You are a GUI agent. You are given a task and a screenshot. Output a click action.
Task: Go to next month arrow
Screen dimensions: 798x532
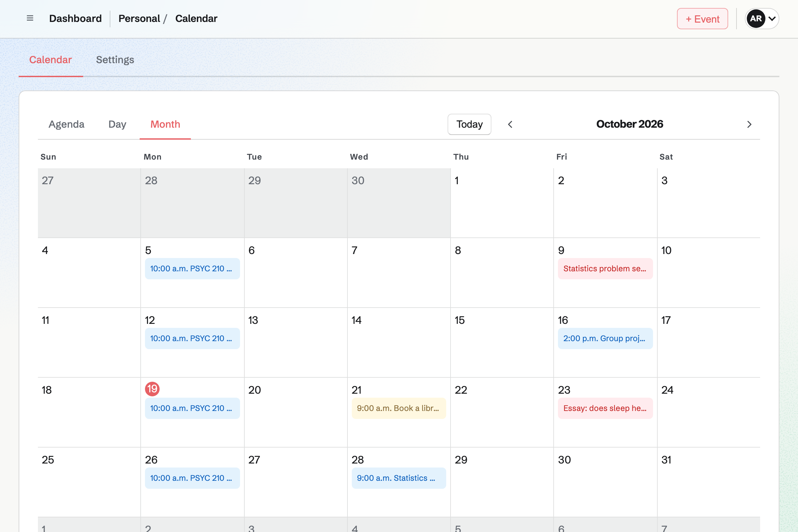tap(749, 124)
